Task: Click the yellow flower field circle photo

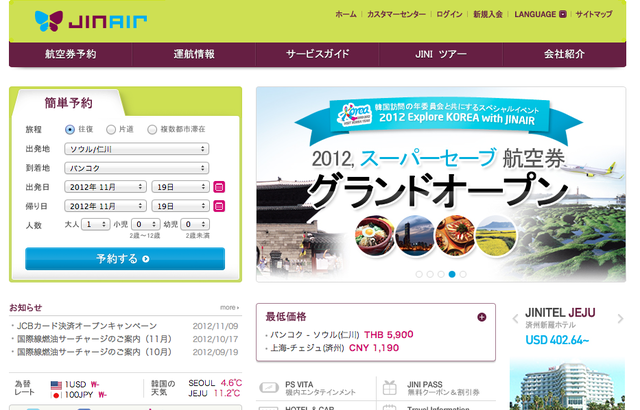Action: point(496,235)
